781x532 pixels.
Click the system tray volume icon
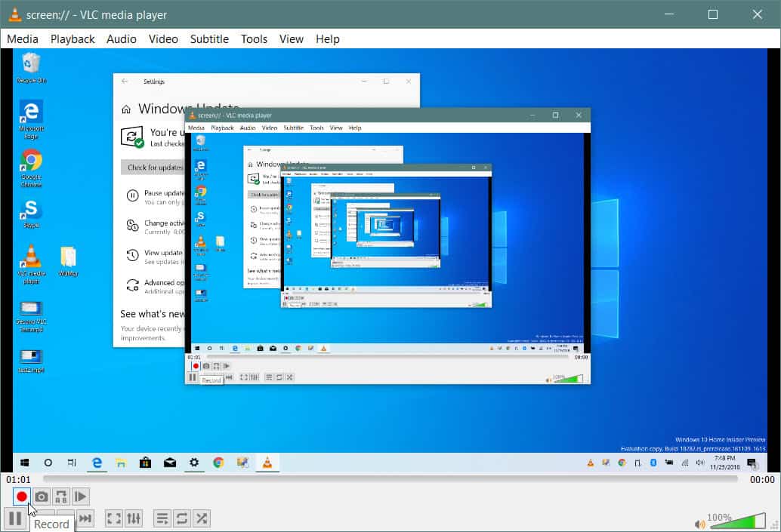[x=700, y=463]
